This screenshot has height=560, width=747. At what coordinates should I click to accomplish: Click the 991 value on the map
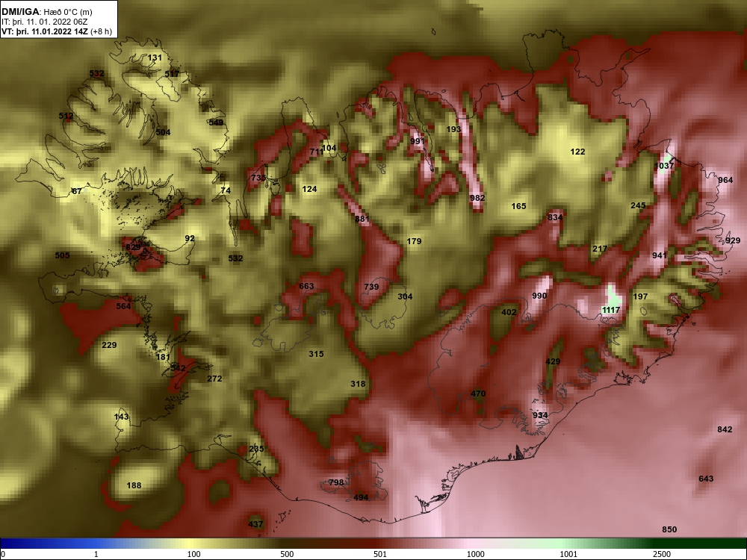418,141
